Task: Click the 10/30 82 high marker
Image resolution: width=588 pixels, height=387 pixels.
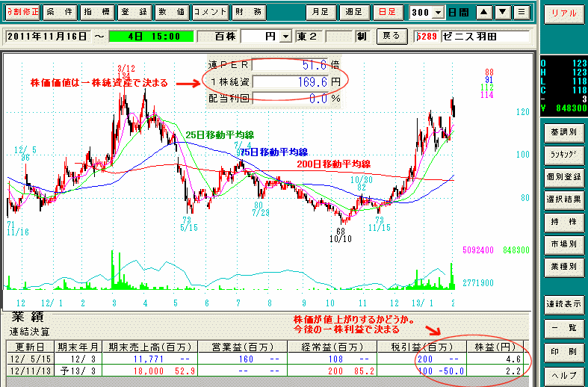Action: (x=362, y=183)
